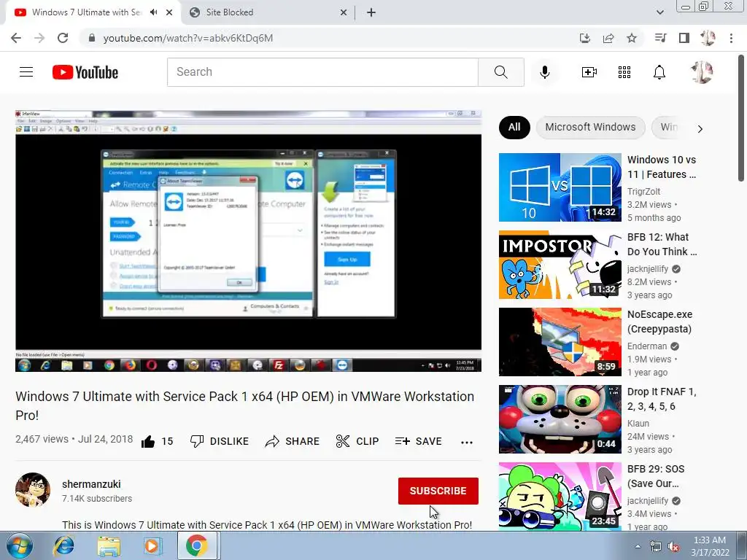View site info via padlock icon
Viewport: 747px width, 560px height.
[x=92, y=38]
